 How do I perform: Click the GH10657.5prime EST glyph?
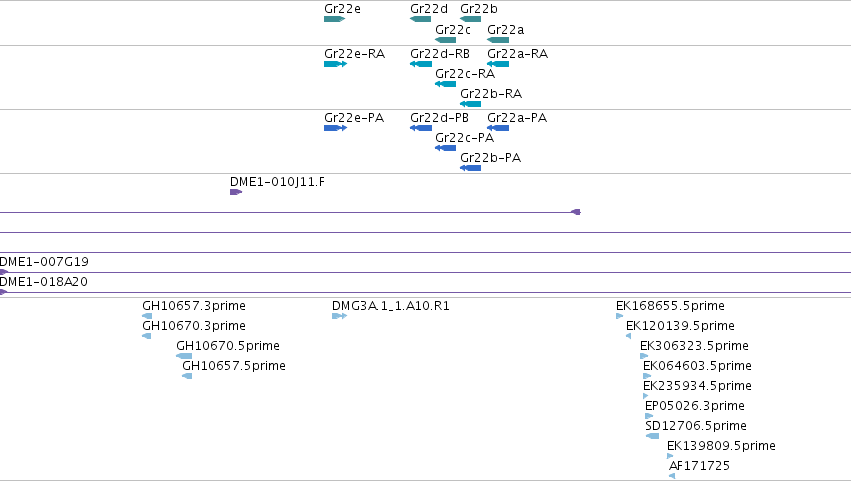point(187,376)
